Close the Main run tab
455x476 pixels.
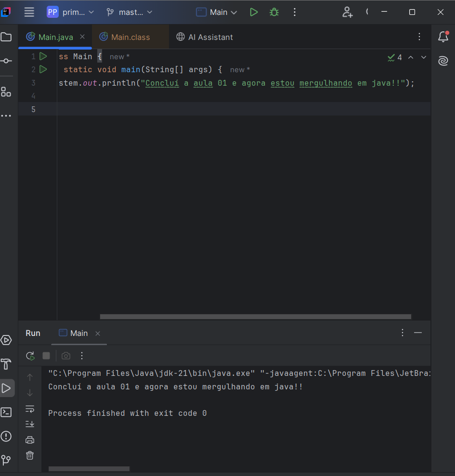tap(97, 334)
